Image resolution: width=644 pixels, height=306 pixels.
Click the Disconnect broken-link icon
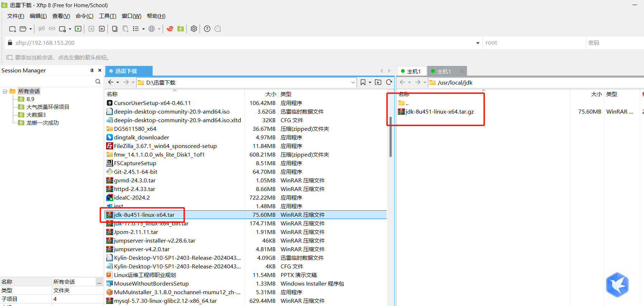point(42,29)
